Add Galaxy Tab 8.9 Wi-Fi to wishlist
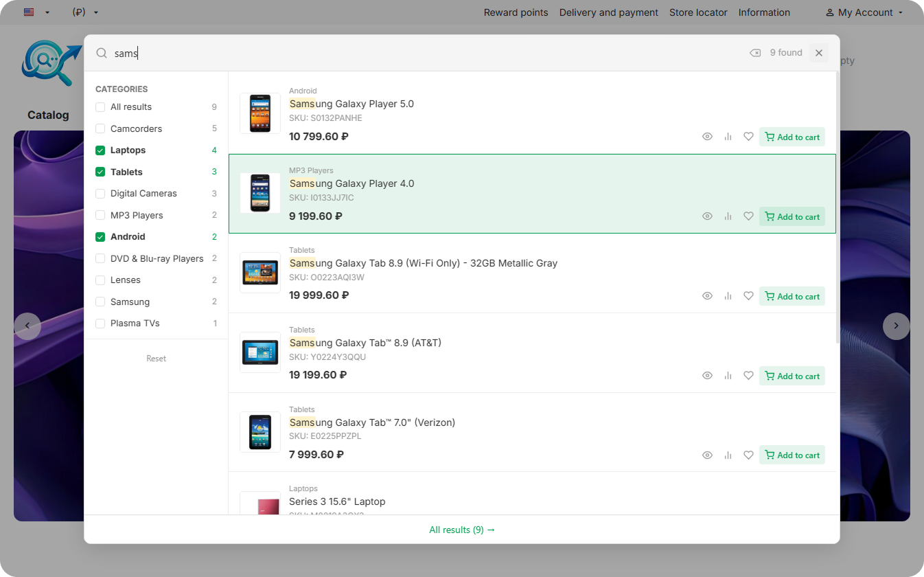The width and height of the screenshot is (924, 577). pyautogui.click(x=748, y=296)
